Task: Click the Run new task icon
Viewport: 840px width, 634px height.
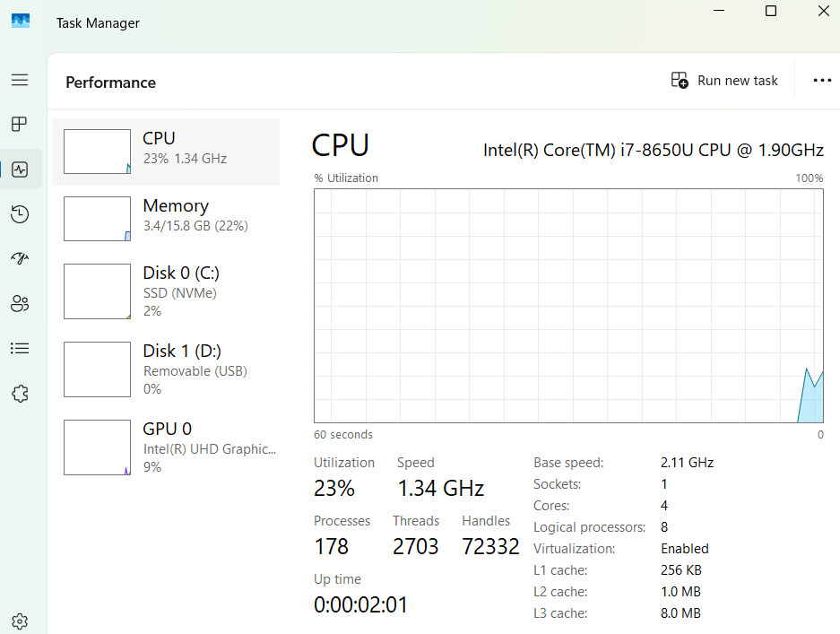Action: [680, 81]
